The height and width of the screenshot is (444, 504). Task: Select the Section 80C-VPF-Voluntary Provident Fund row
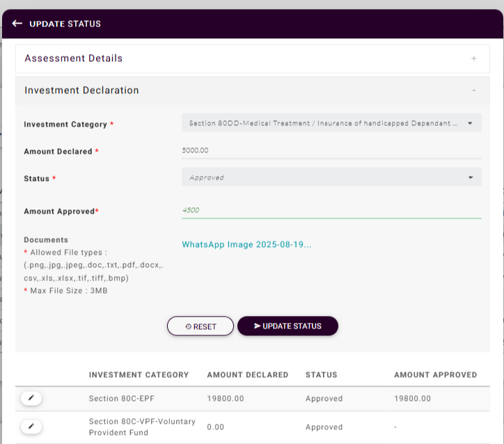(x=142, y=427)
